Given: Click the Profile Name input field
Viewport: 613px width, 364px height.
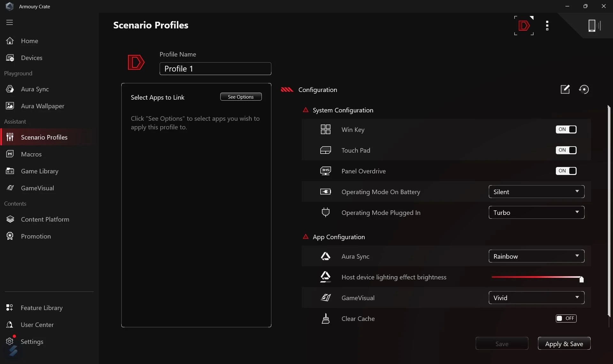Looking at the screenshot, I should point(216,69).
